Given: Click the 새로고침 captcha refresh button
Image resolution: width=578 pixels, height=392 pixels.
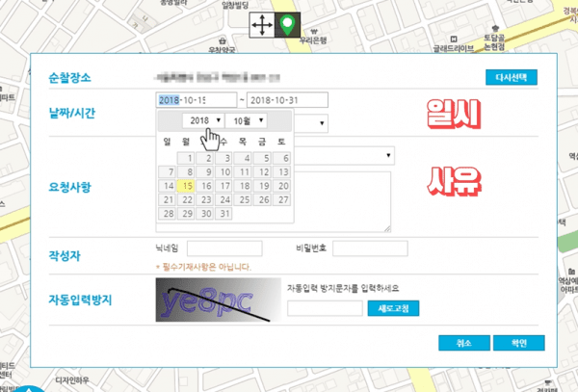Looking at the screenshot, I should pos(393,308).
